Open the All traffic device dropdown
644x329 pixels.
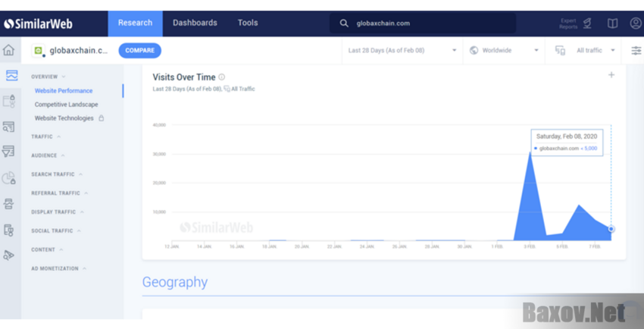point(583,51)
